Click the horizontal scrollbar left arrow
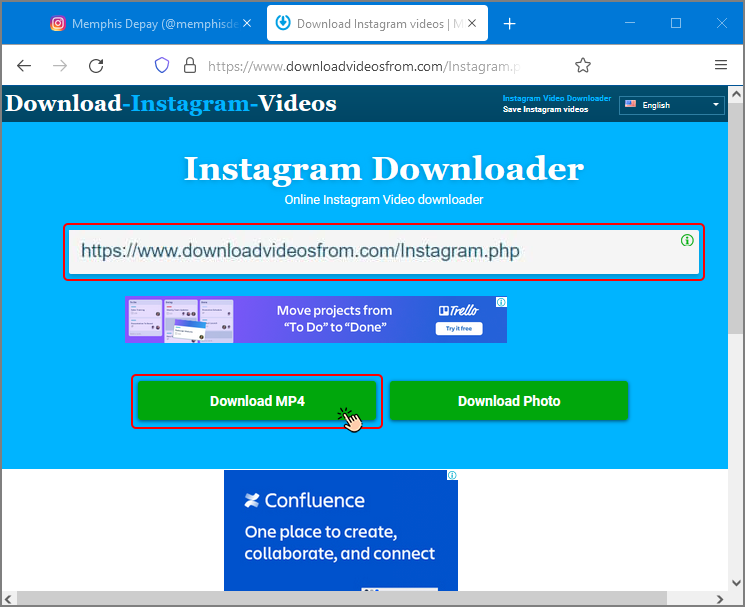Screen dimensions: 745x607 (x=9, y=598)
